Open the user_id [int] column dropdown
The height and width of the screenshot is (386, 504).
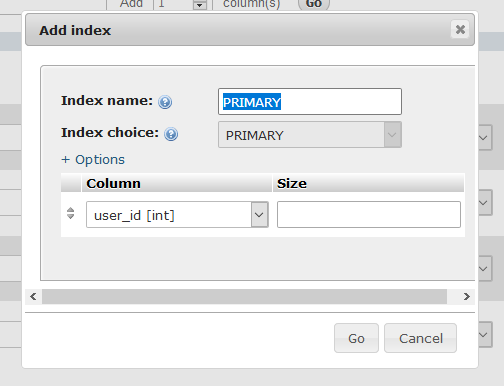pyautogui.click(x=177, y=215)
